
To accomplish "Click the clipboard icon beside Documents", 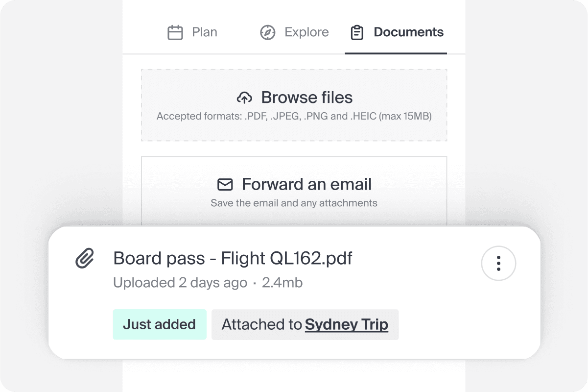I will pyautogui.click(x=357, y=33).
